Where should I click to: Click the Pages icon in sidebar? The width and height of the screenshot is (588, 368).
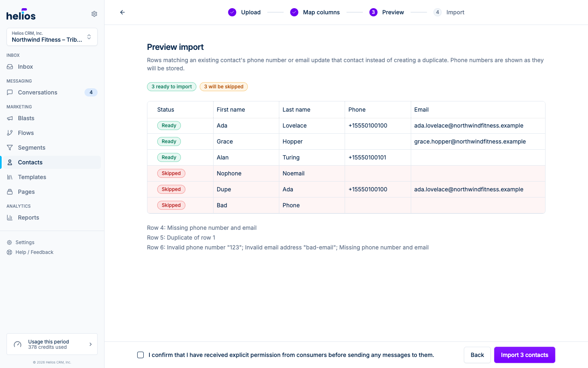(x=10, y=192)
